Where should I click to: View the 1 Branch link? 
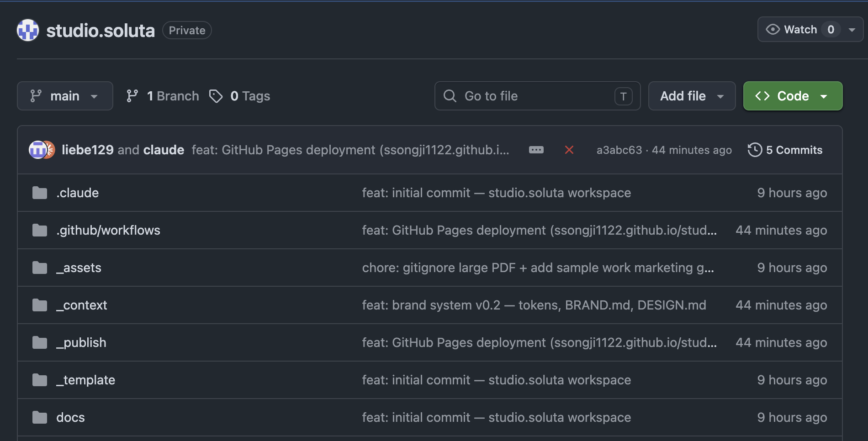pyautogui.click(x=163, y=96)
